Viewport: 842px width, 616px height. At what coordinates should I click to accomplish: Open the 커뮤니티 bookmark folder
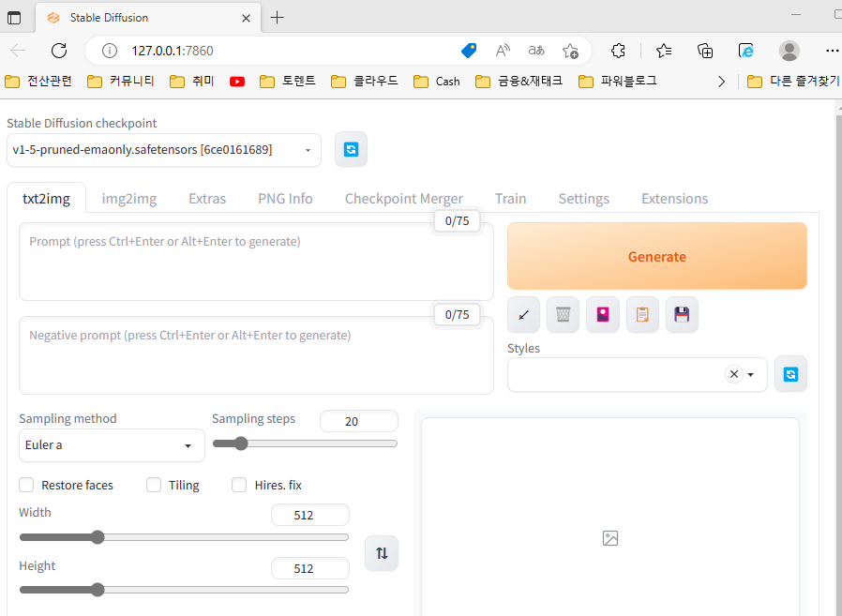click(x=121, y=81)
